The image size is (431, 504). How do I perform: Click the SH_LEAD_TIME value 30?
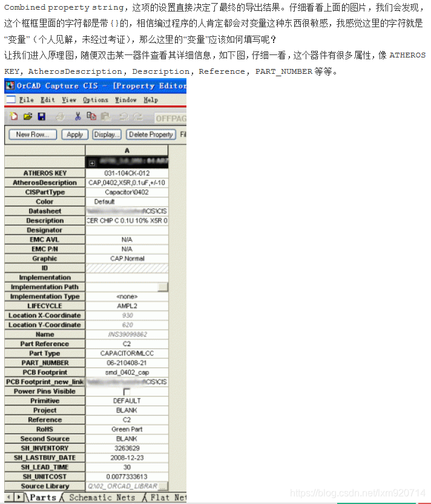click(x=127, y=467)
